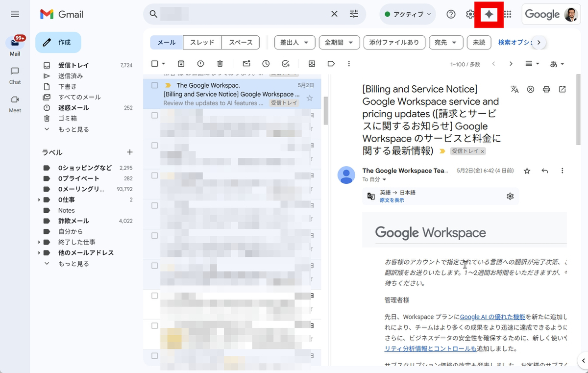
Task: Open the 全期間 filter dropdown
Action: coord(339,43)
